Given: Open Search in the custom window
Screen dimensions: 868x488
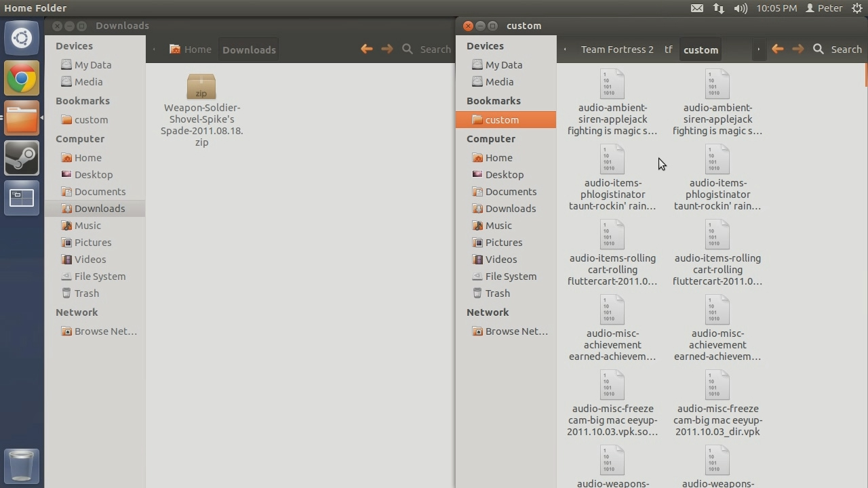Looking at the screenshot, I should coord(837,49).
